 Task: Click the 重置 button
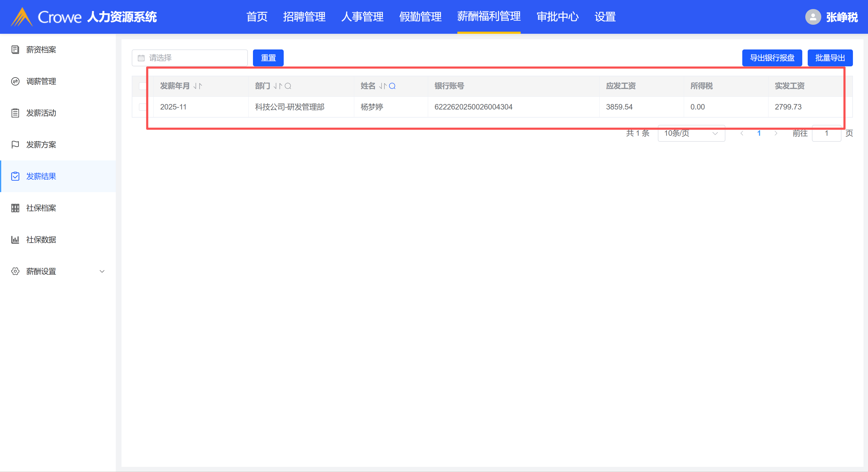tap(268, 58)
